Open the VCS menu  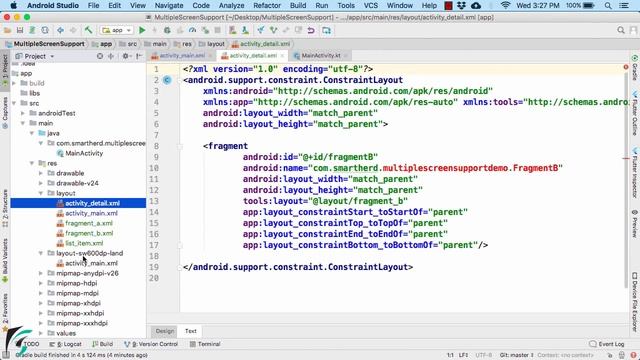click(371, 6)
